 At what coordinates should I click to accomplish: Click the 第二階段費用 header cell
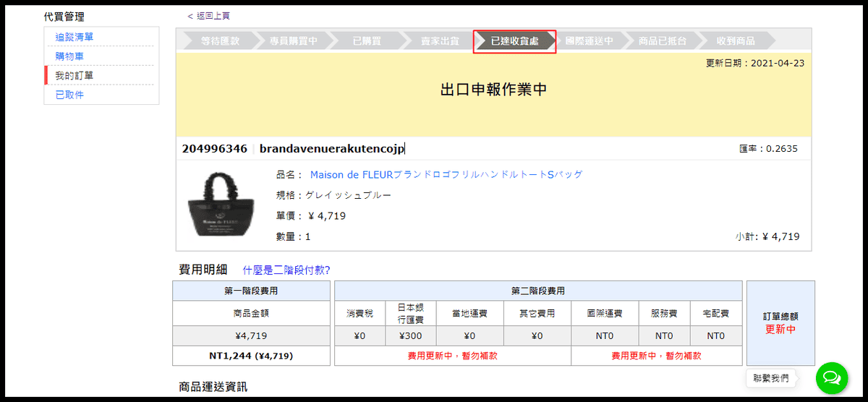[538, 291]
